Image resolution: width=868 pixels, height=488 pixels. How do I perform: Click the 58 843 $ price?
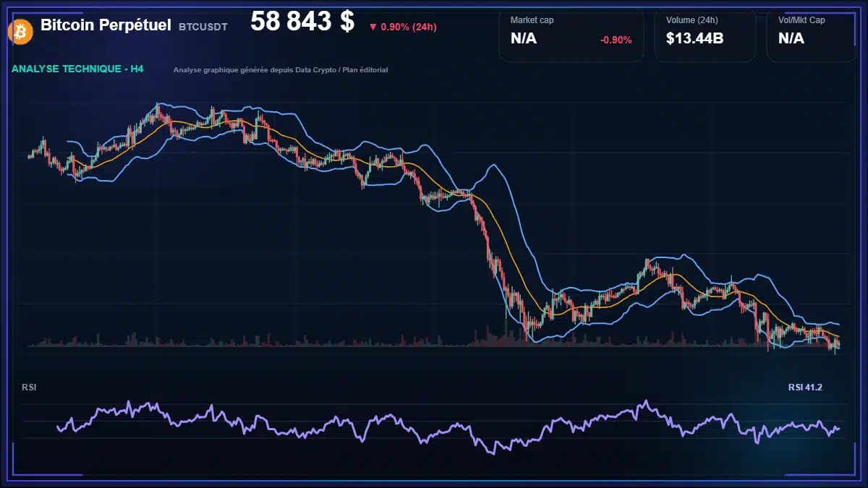point(302,22)
